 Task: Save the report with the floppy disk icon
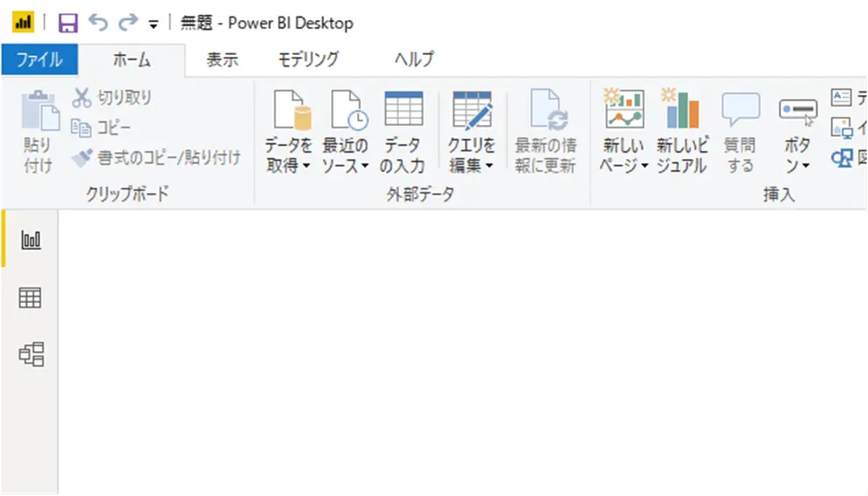68,24
